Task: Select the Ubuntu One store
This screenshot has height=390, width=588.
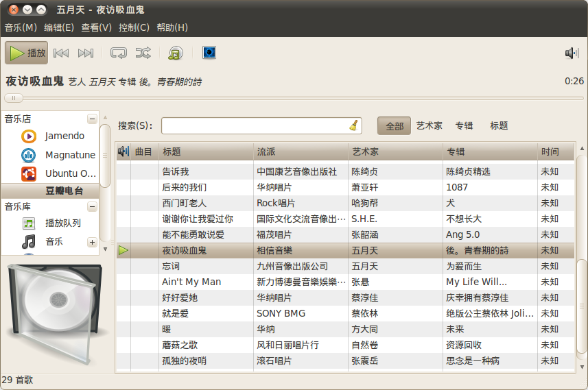Action: (x=71, y=173)
